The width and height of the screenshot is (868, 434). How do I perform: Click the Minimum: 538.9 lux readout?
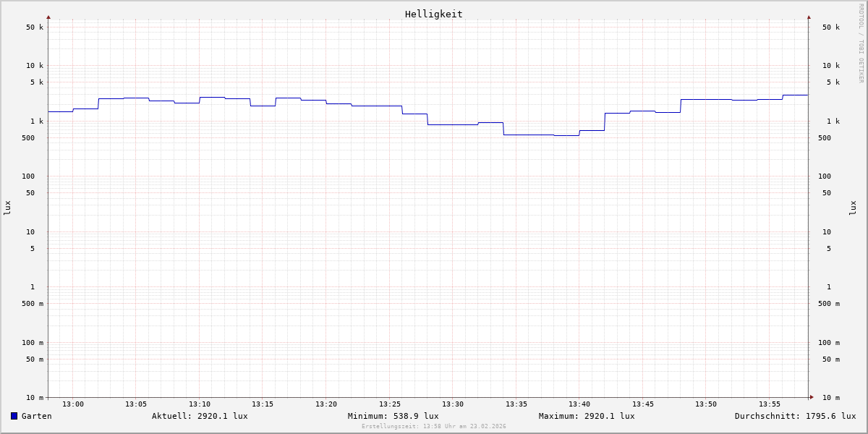click(x=393, y=416)
